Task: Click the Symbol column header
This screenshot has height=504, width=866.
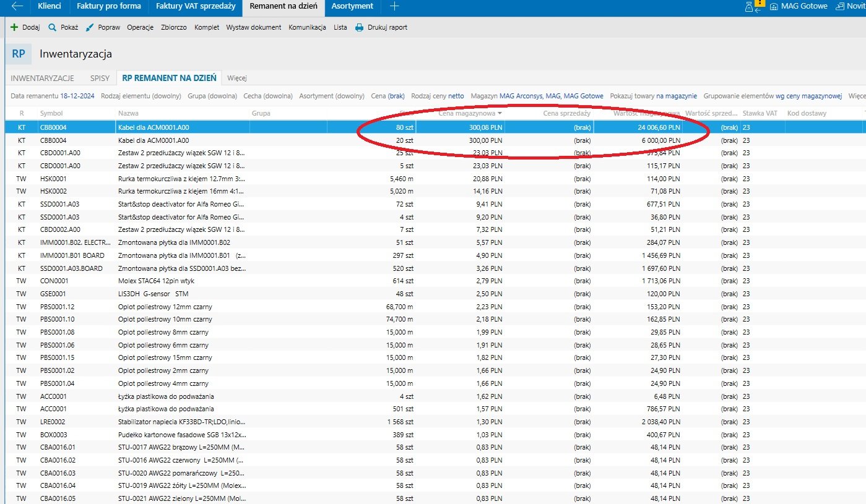Action: [51, 113]
